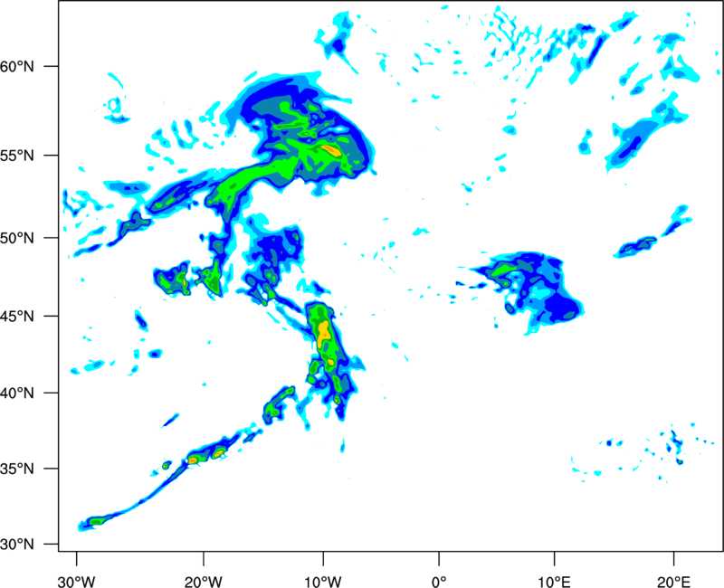This screenshot has width=724, height=588.
Task: Click the 55°N latitude label
Action: click(x=17, y=156)
